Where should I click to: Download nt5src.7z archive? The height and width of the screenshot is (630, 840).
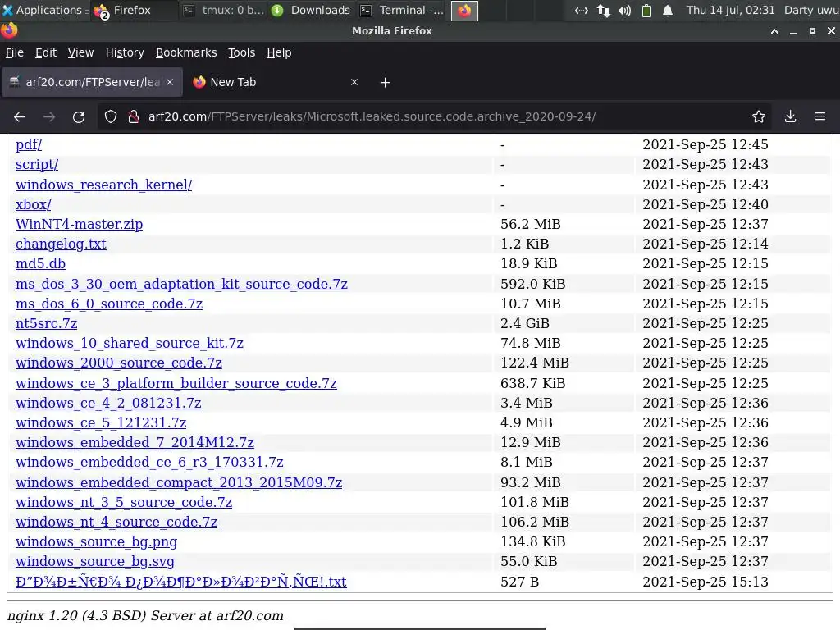tap(46, 323)
